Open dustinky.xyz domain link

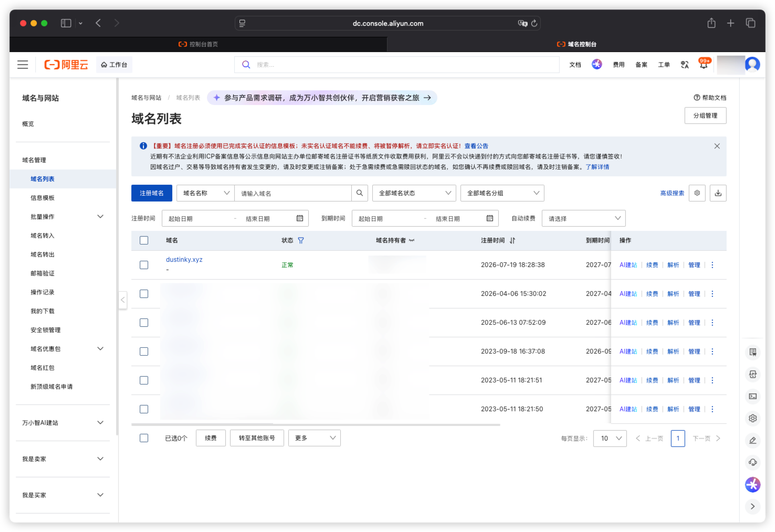click(184, 260)
